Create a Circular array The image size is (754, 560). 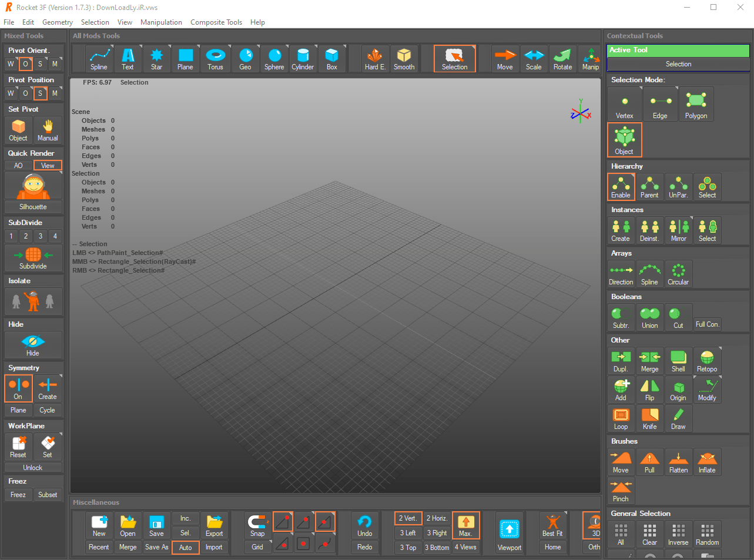678,274
